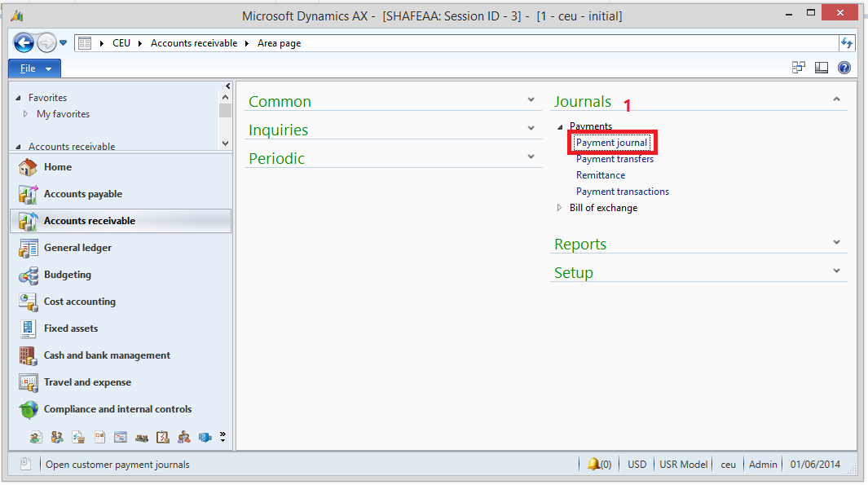Click the 01/06/2014 session date

815,465
